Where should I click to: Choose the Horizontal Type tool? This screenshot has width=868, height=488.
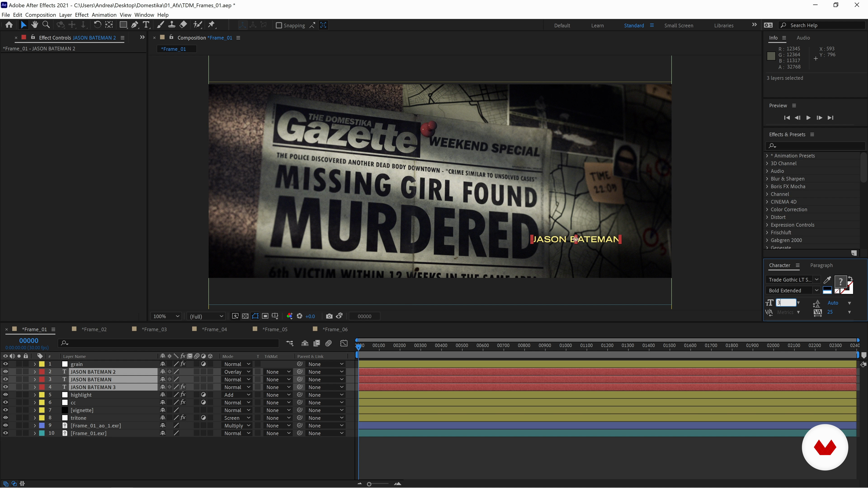(x=146, y=25)
